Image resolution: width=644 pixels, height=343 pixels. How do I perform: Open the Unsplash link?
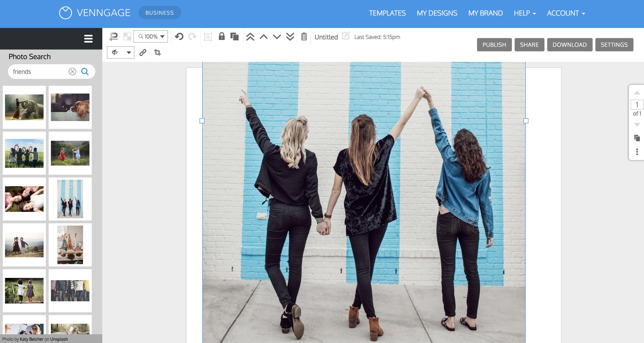pos(59,339)
